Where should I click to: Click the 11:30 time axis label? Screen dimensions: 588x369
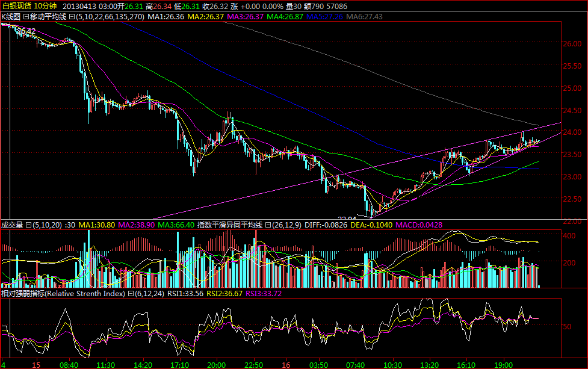pos(106,365)
